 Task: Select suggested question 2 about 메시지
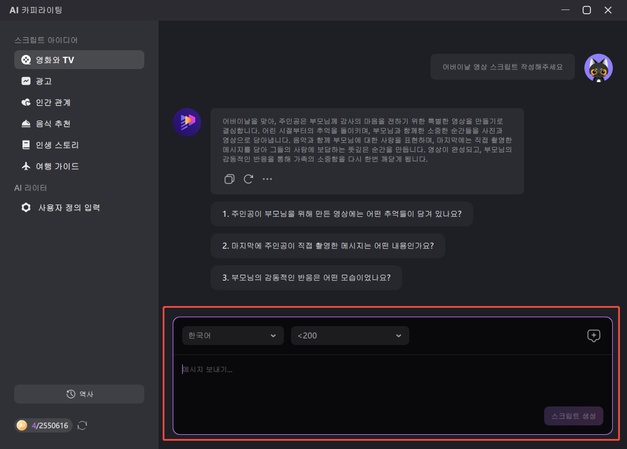click(328, 245)
